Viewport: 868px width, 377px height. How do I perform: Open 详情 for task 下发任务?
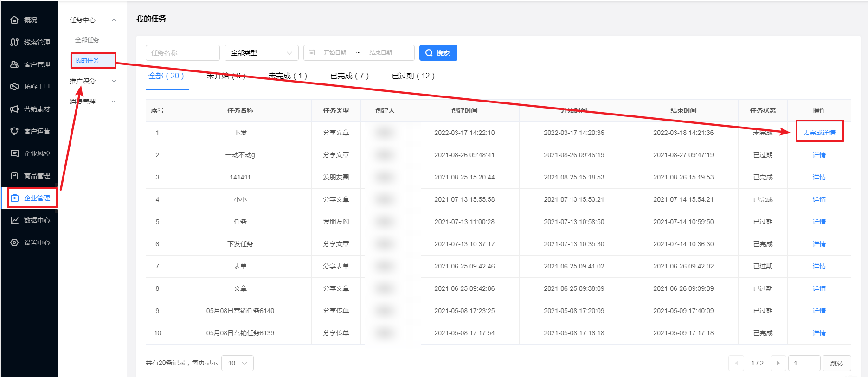tap(819, 244)
